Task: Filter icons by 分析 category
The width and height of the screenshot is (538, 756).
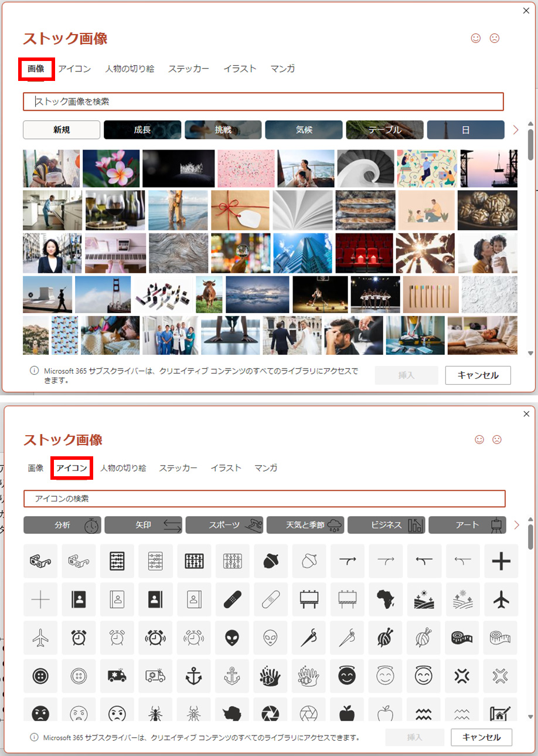Action: [x=63, y=525]
